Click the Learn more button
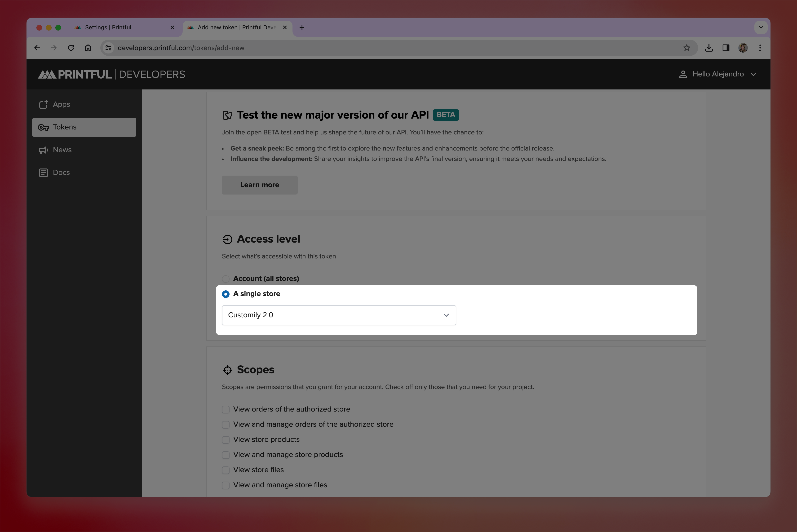The image size is (797, 532). point(260,185)
